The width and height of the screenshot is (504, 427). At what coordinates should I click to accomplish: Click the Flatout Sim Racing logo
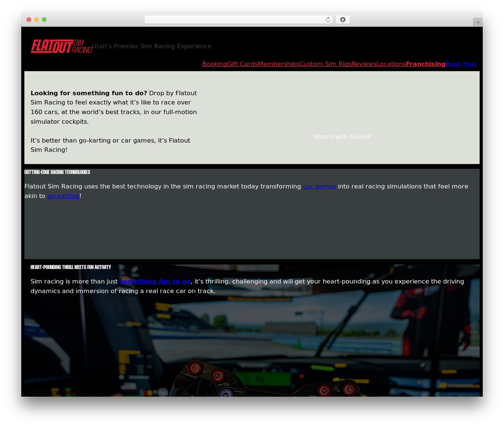(x=61, y=46)
